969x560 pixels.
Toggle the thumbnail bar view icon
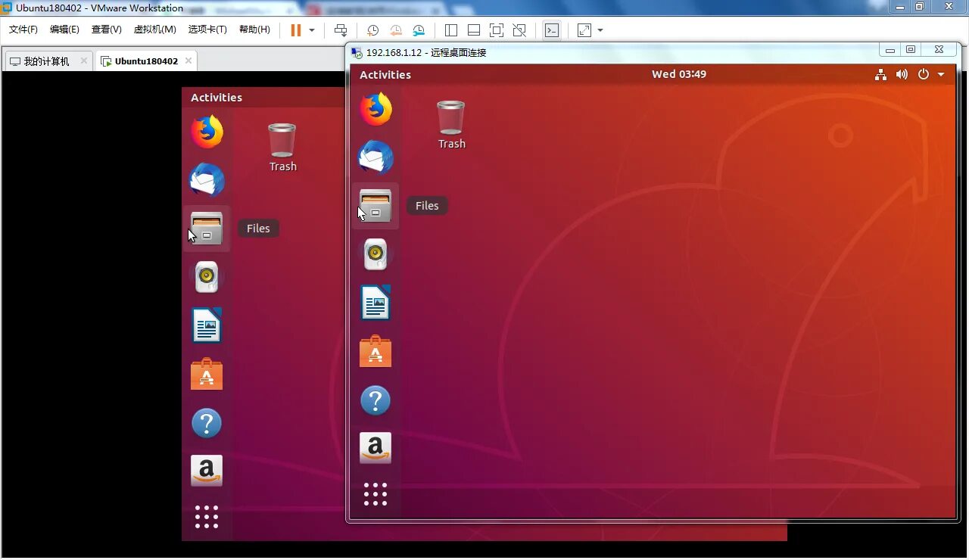[474, 30]
